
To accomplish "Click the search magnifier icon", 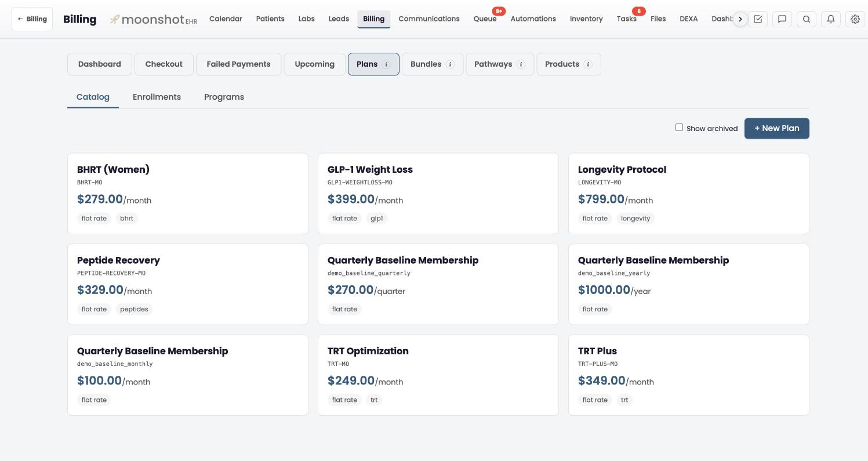I will click(807, 19).
